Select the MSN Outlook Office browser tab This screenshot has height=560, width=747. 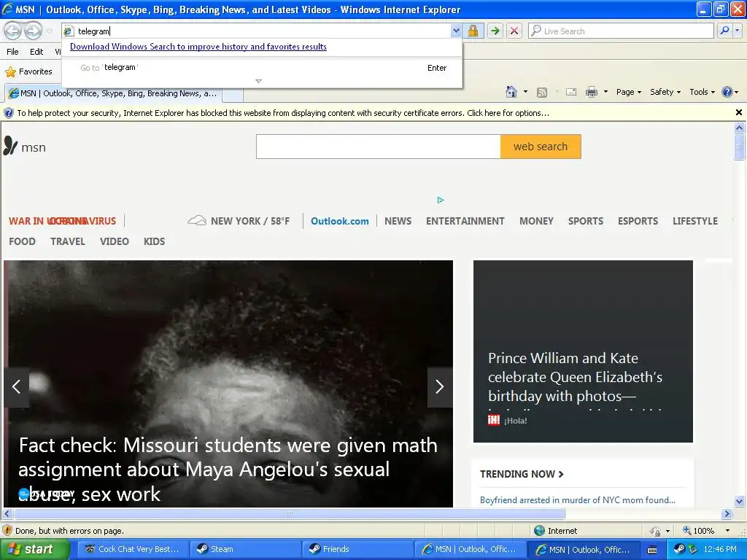[x=113, y=93]
